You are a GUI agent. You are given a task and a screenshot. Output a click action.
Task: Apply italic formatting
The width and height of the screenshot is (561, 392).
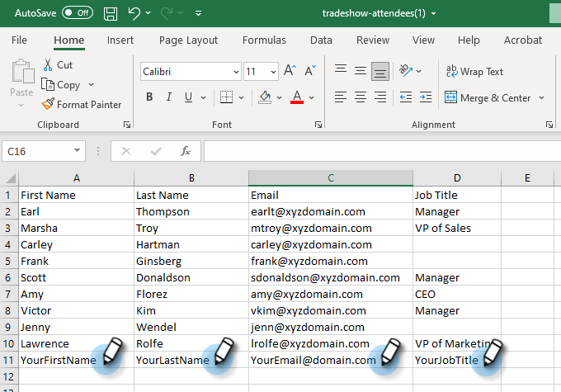(x=169, y=97)
